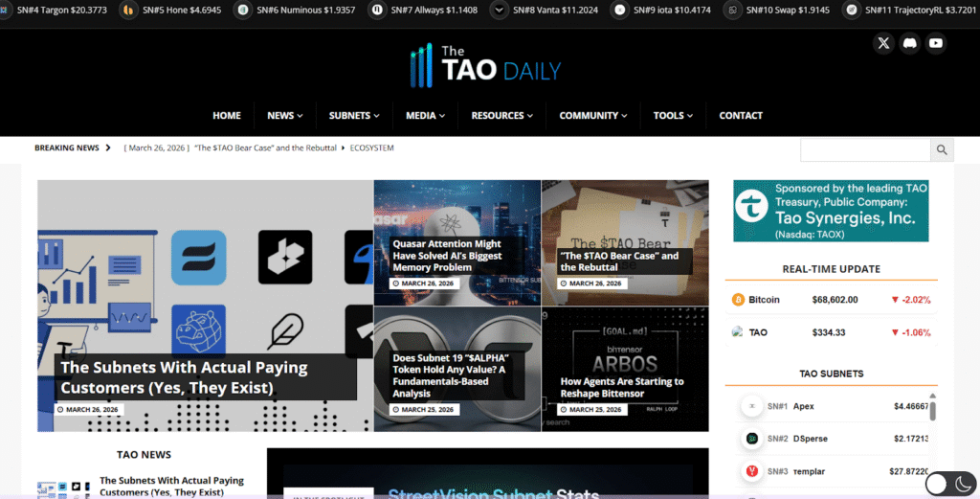980x499 pixels.
Task: Open the Resources dropdown menu
Action: click(x=502, y=116)
